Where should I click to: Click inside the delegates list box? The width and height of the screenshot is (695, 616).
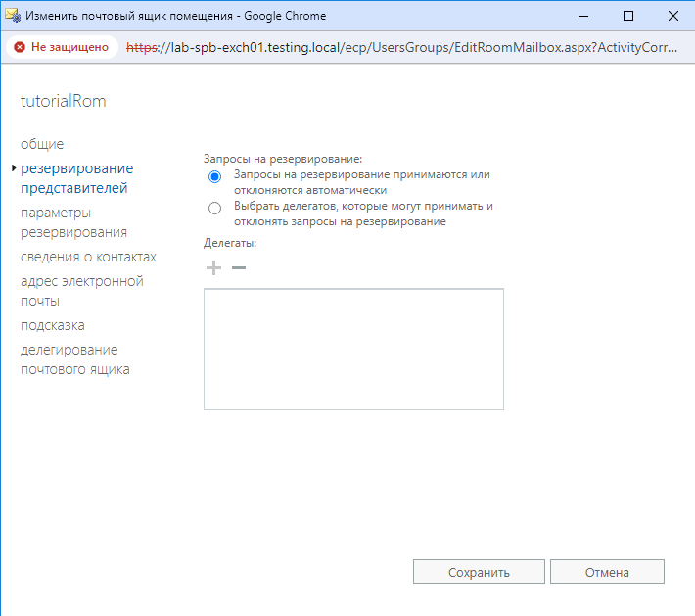353,349
